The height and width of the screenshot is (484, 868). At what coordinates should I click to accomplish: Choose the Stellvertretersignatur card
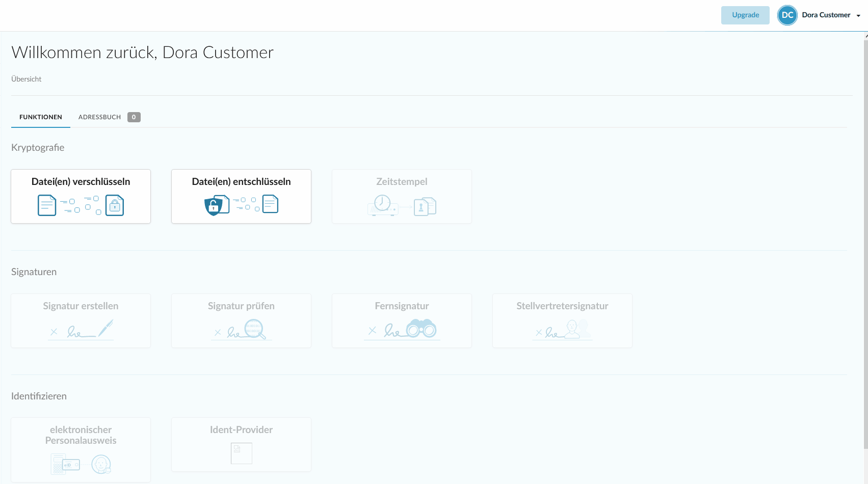(x=562, y=320)
